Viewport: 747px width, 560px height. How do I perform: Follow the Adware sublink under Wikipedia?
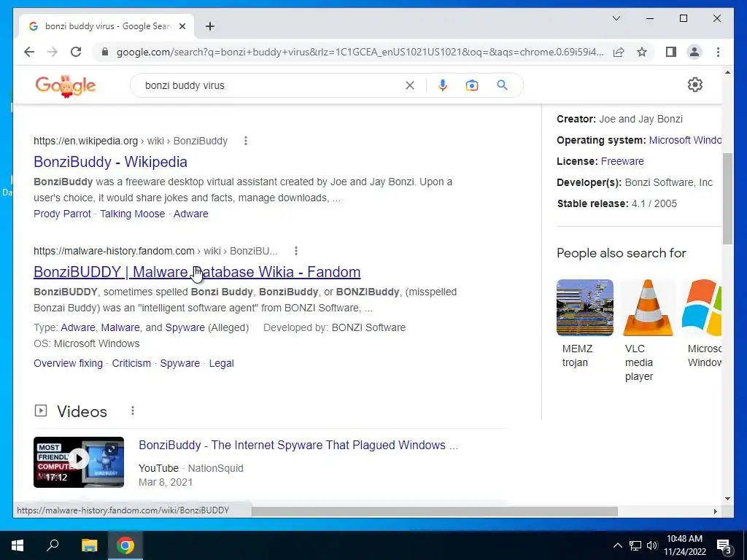point(190,214)
